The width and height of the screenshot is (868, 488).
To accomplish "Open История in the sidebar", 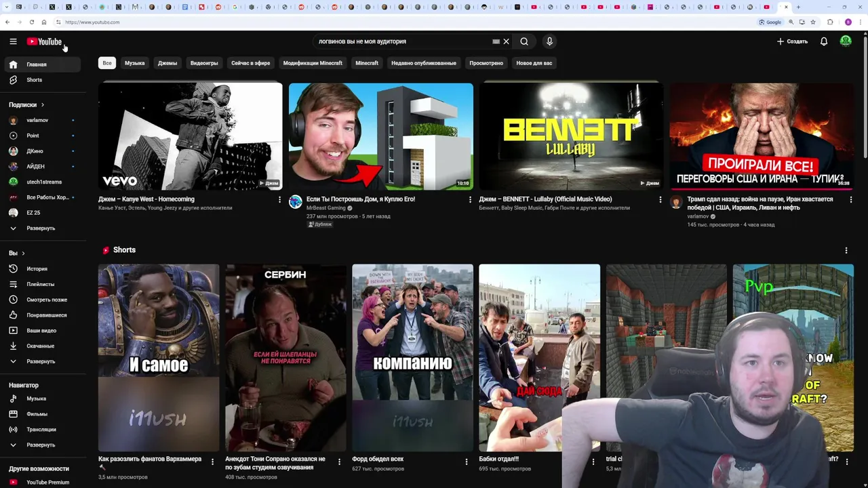I will tap(41, 269).
